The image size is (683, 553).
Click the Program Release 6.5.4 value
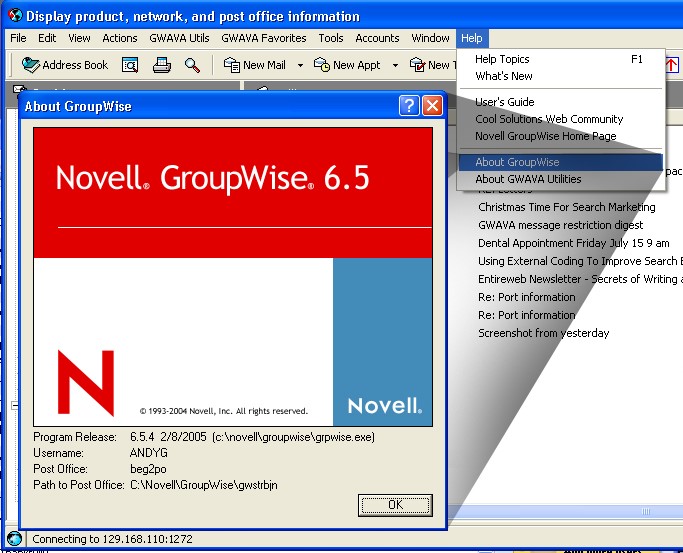[252, 437]
